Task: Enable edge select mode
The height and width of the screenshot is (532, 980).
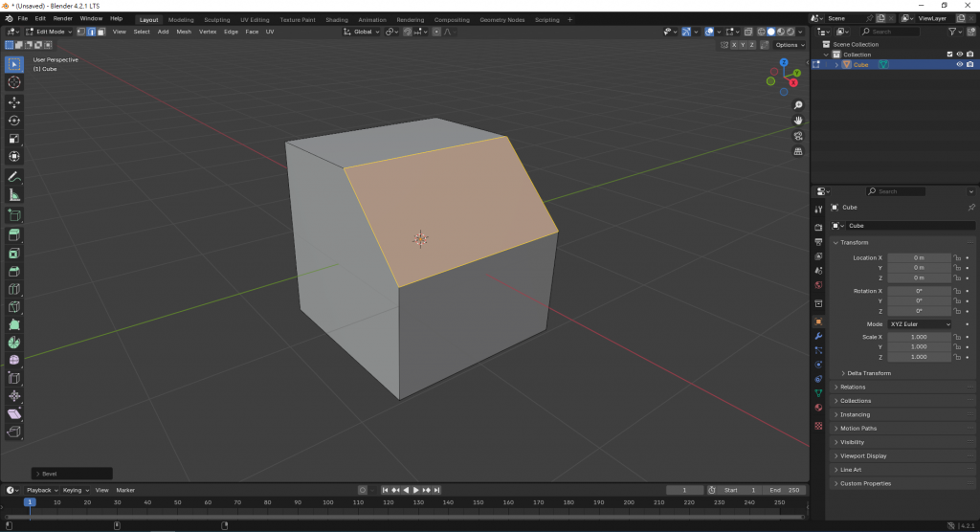Action: tap(91, 32)
